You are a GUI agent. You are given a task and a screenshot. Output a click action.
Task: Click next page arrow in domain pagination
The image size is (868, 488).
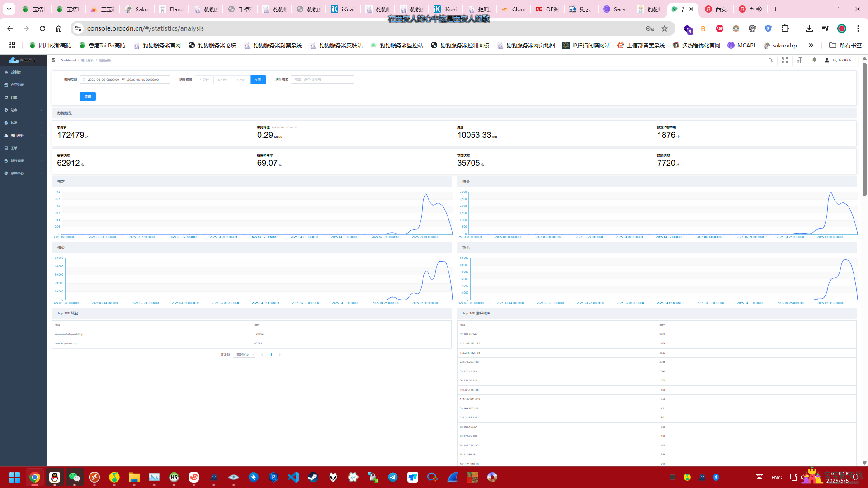pyautogui.click(x=280, y=355)
